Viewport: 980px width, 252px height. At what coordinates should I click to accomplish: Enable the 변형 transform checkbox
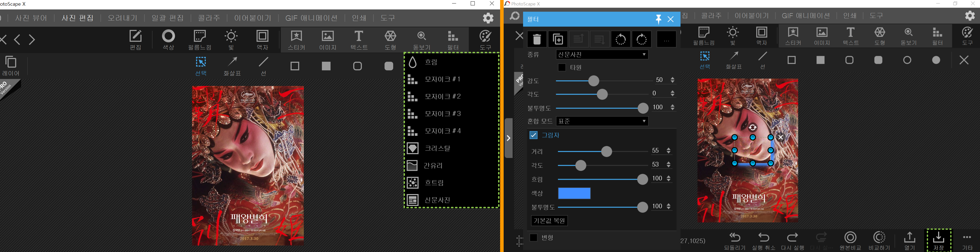[x=534, y=237]
